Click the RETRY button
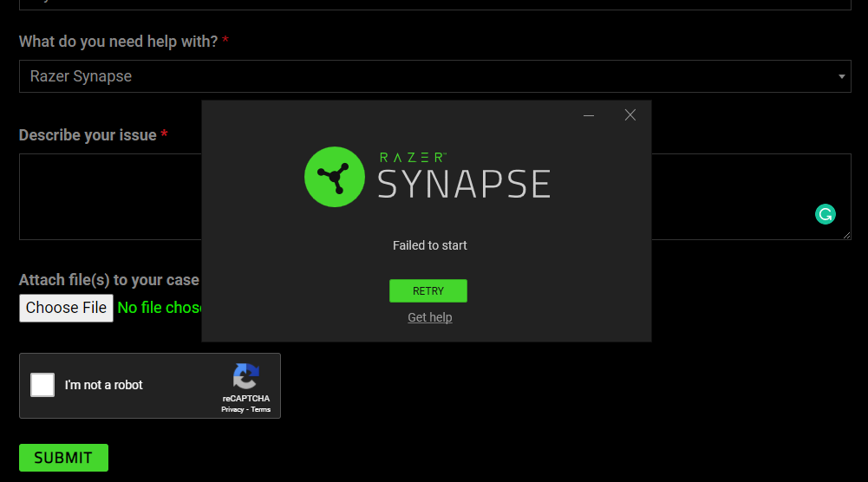 [x=427, y=291]
